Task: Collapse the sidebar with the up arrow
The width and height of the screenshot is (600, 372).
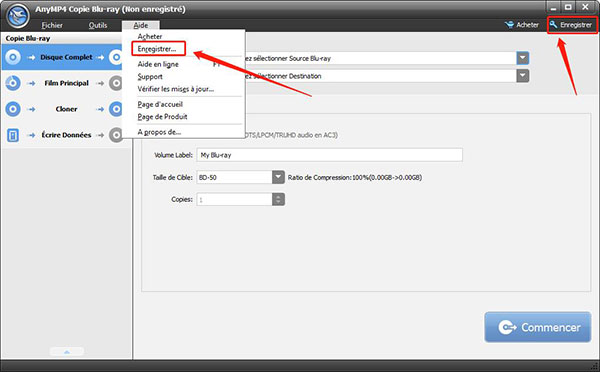Action: [67, 351]
